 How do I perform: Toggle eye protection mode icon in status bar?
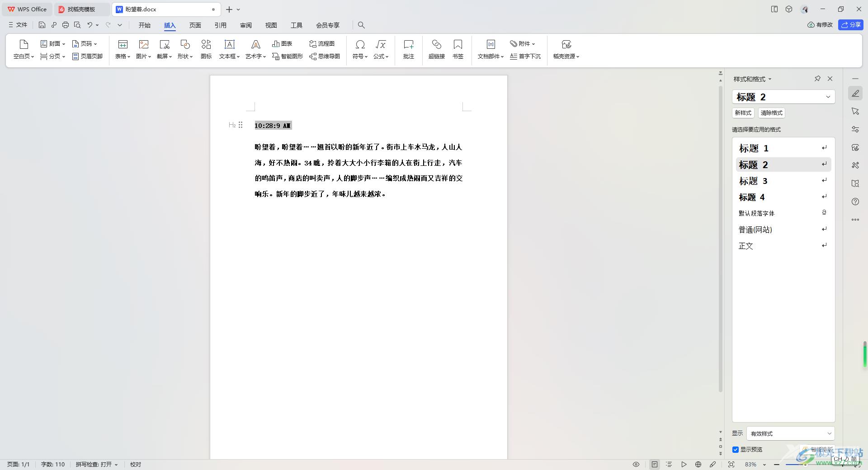[636, 465]
